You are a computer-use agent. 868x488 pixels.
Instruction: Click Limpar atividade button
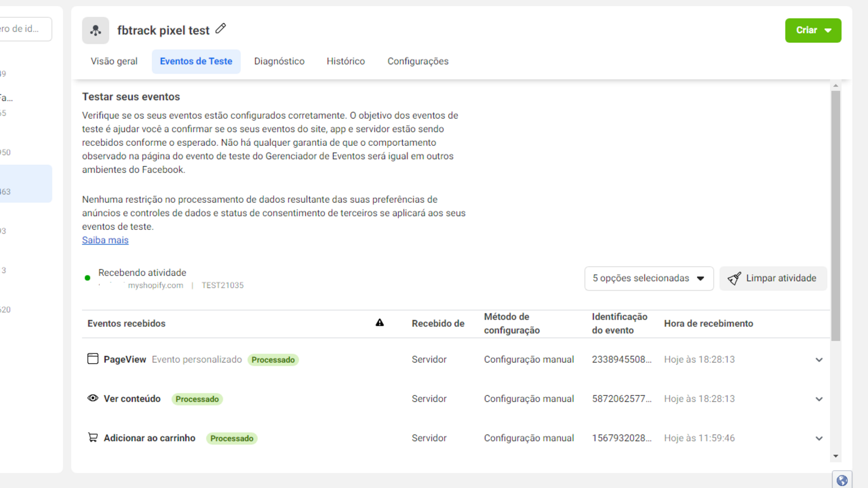click(773, 278)
